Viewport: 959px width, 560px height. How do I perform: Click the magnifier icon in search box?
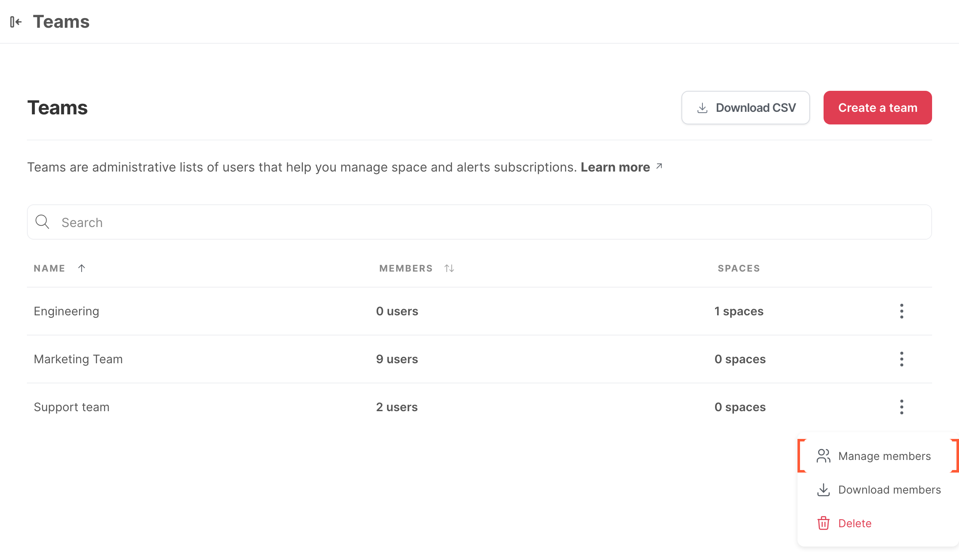coord(42,222)
